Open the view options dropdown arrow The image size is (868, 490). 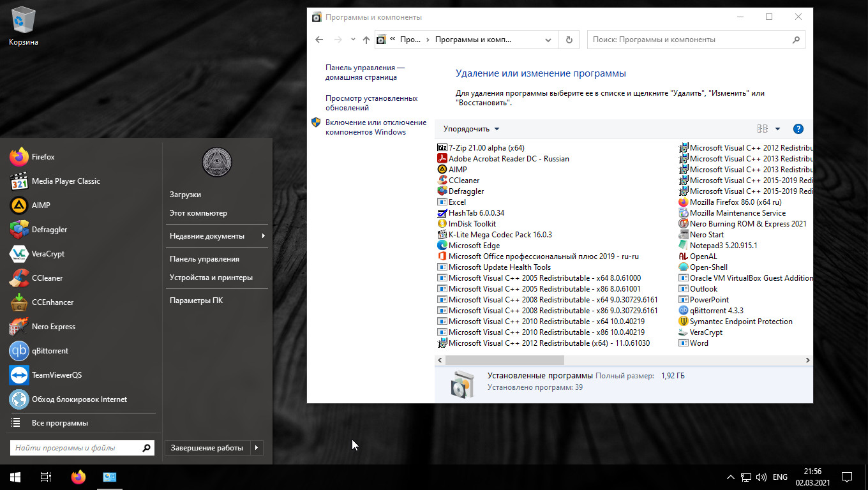pyautogui.click(x=777, y=129)
